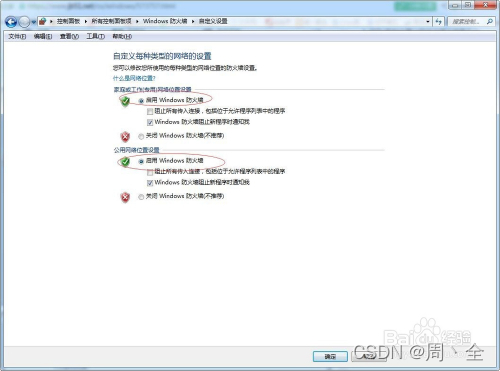The image size is (500, 371).
Task: Click green shield under home/work network section
Action: tap(125, 101)
